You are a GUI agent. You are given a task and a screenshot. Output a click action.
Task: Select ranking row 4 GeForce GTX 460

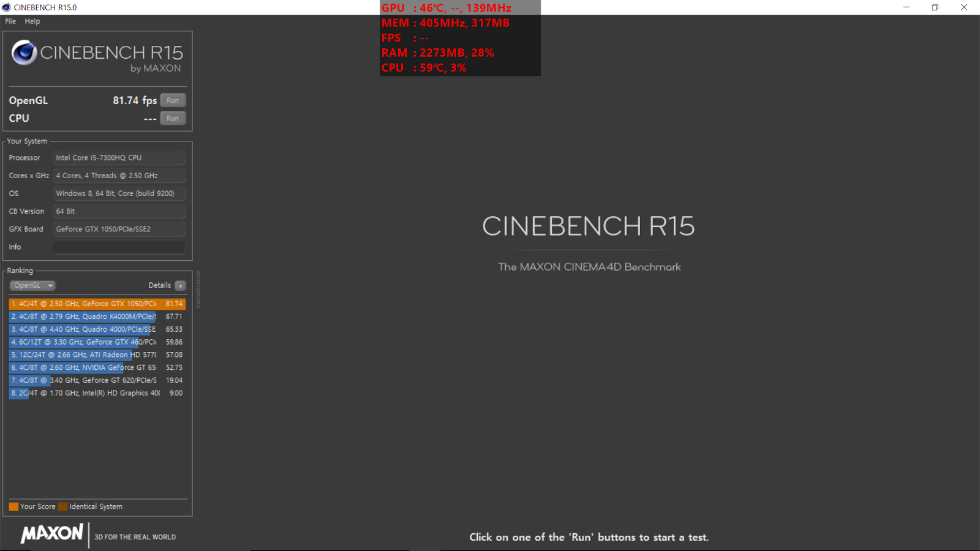97,342
